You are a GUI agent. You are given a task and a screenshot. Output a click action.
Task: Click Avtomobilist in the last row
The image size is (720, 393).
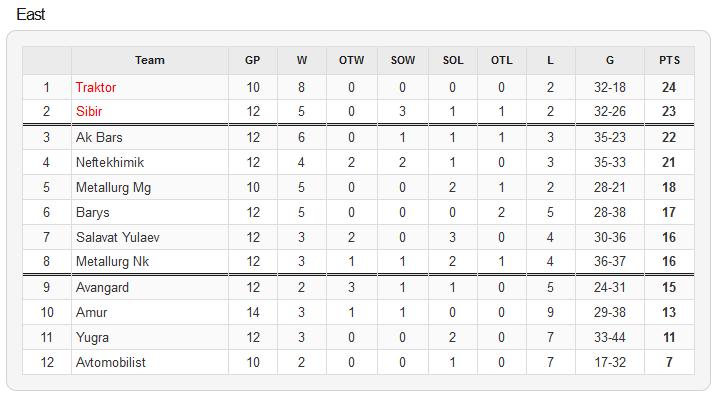111,362
